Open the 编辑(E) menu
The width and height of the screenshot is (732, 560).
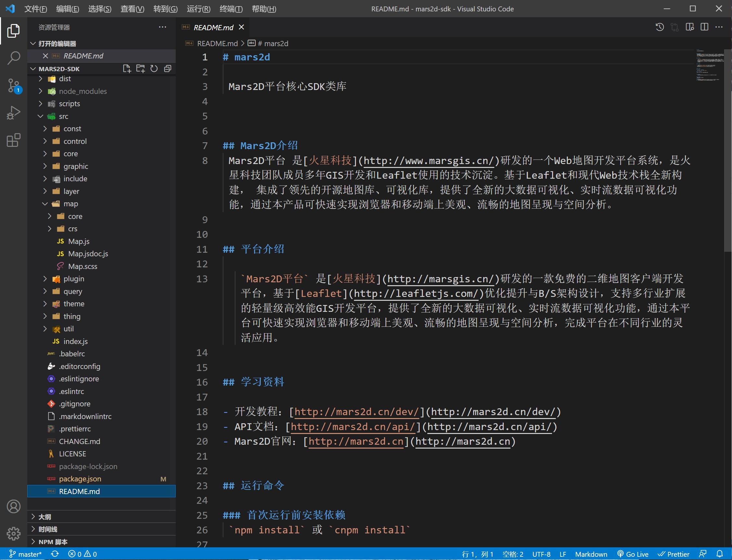(68, 9)
